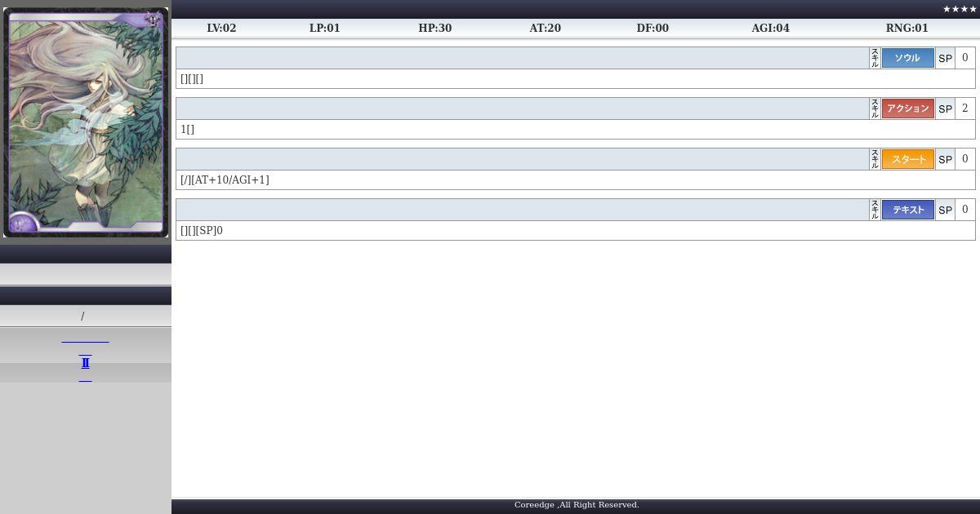Viewport: 980px width, 514px height.
Task: Select the RNG:01 stat
Action: click(x=906, y=28)
